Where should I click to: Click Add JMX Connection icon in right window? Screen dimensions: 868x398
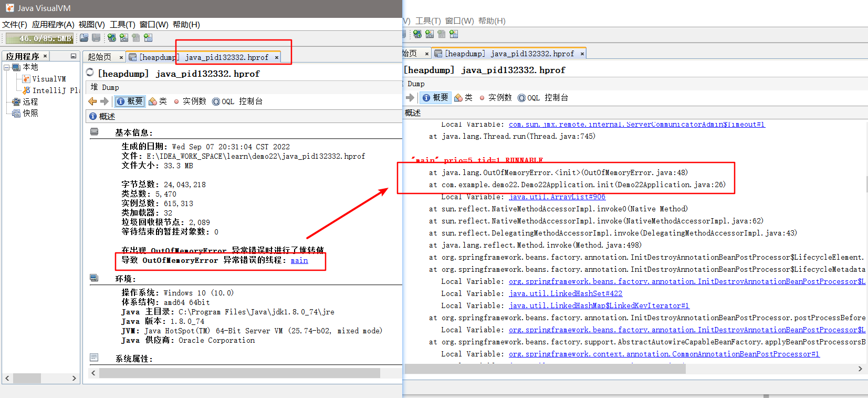[430, 34]
